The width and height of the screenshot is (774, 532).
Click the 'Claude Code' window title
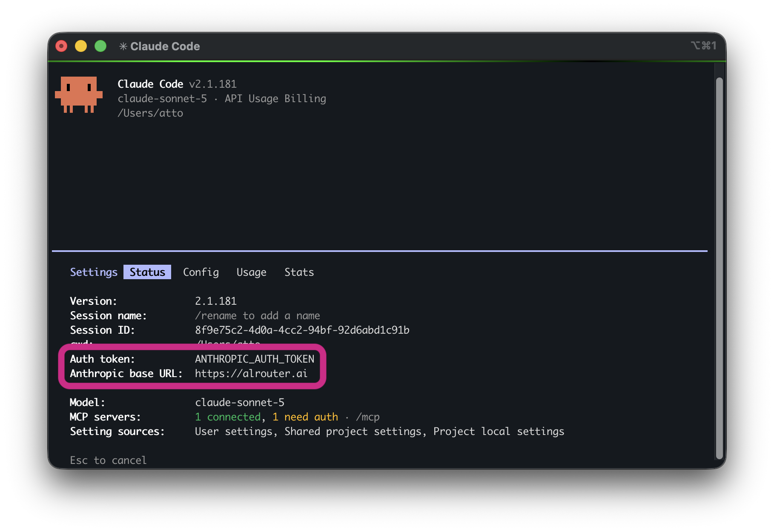point(165,46)
